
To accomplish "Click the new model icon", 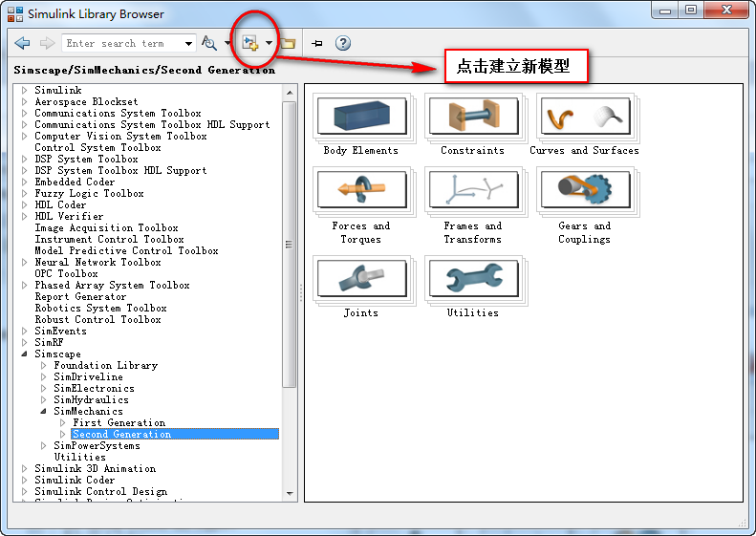I will click(250, 43).
